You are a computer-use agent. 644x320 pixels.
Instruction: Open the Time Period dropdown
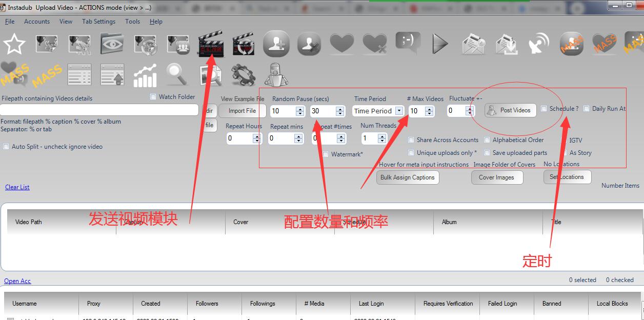399,111
